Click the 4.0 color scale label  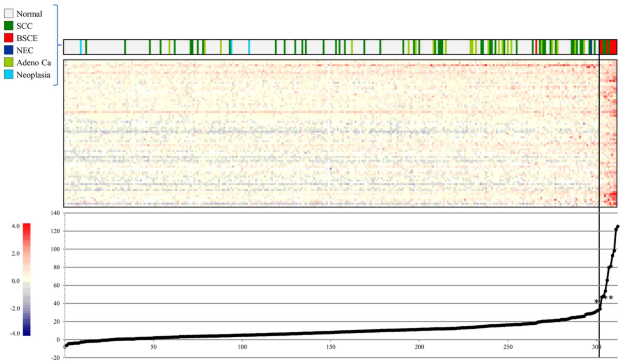16,226
